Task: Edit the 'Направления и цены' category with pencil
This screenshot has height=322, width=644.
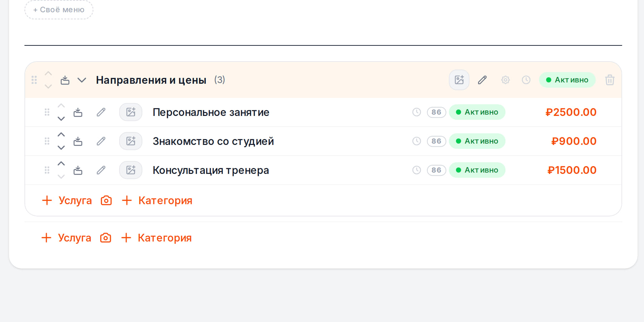Action: [x=482, y=80]
